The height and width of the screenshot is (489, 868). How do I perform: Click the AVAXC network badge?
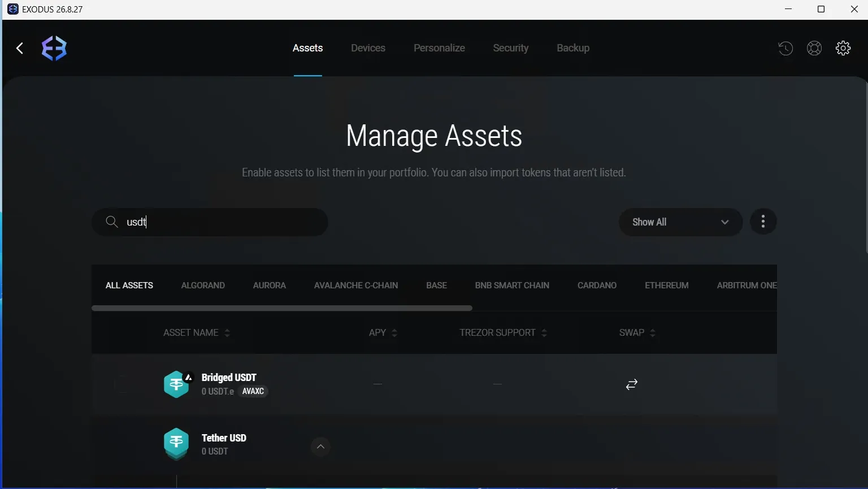253,391
